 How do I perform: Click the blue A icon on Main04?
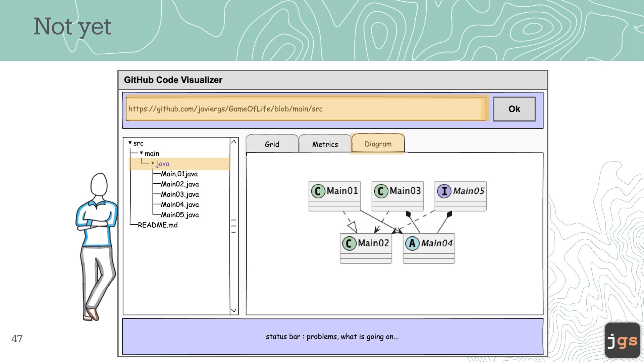(412, 243)
